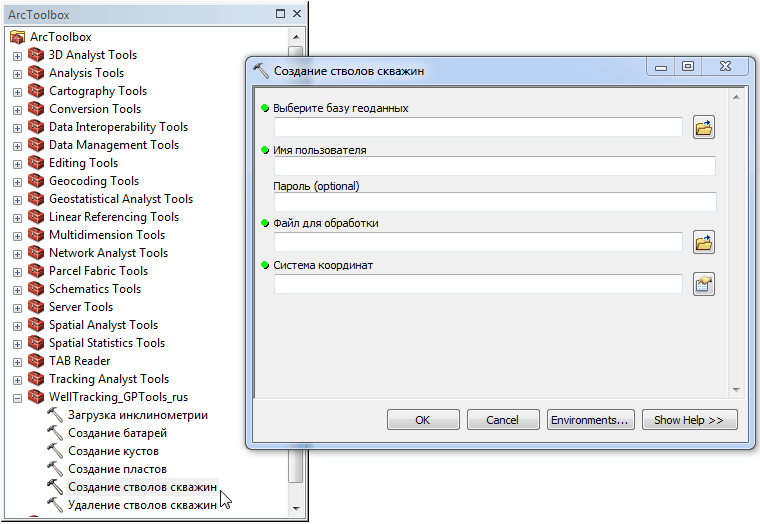The height and width of the screenshot is (524, 760).
Task: Click the 3D Analyst Tools toolbox icon
Action: 37,55
